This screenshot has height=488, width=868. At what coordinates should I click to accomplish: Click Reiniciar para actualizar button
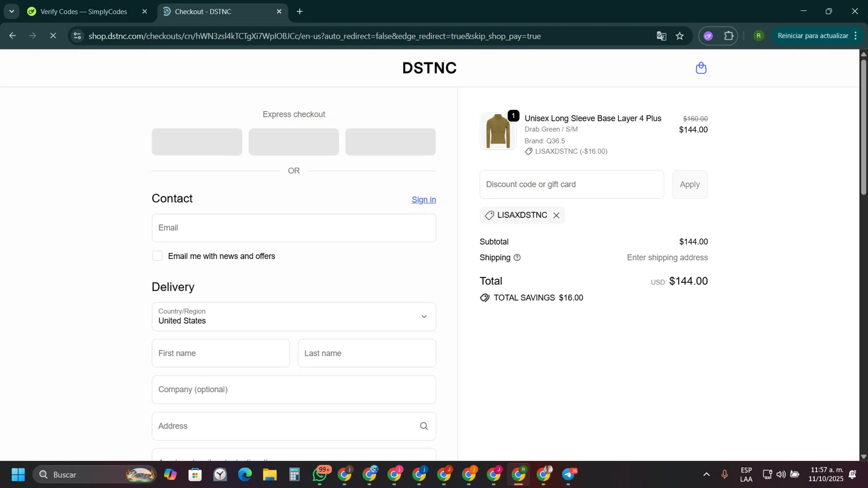tap(812, 36)
